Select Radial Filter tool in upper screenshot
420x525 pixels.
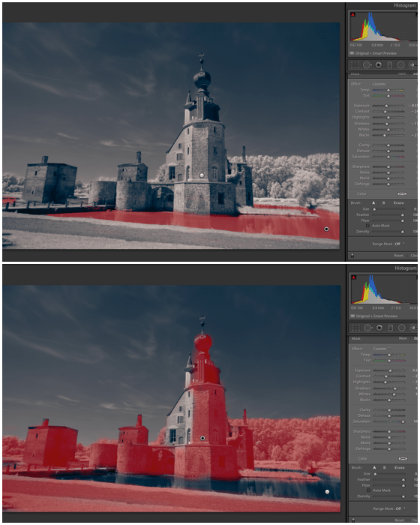point(400,65)
